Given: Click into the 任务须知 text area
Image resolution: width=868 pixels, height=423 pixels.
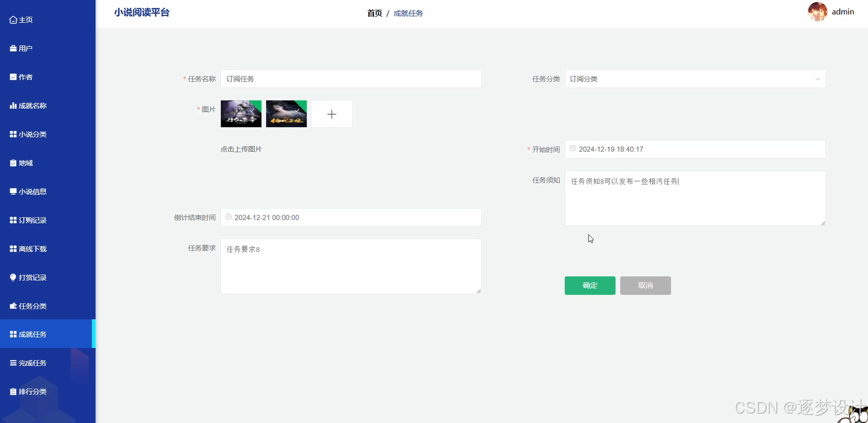Looking at the screenshot, I should click(x=695, y=198).
